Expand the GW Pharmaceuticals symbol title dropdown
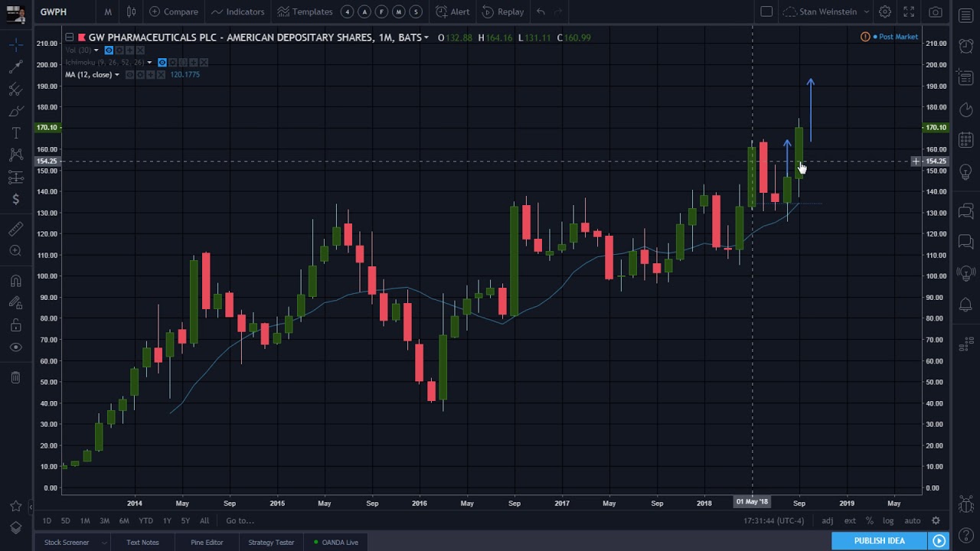The height and width of the screenshot is (551, 980). (426, 37)
